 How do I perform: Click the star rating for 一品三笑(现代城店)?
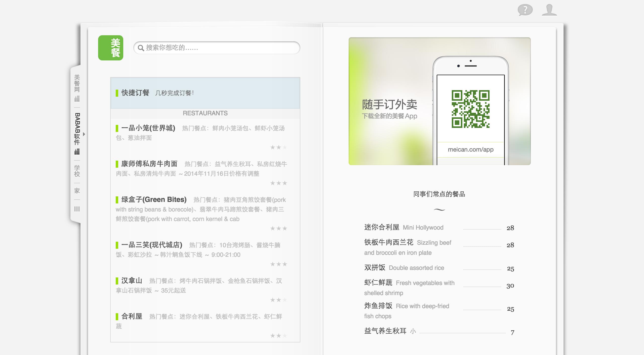pyautogui.click(x=278, y=264)
